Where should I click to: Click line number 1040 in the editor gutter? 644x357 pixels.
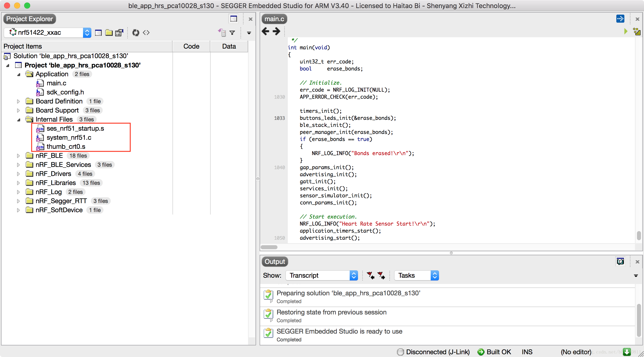279,167
